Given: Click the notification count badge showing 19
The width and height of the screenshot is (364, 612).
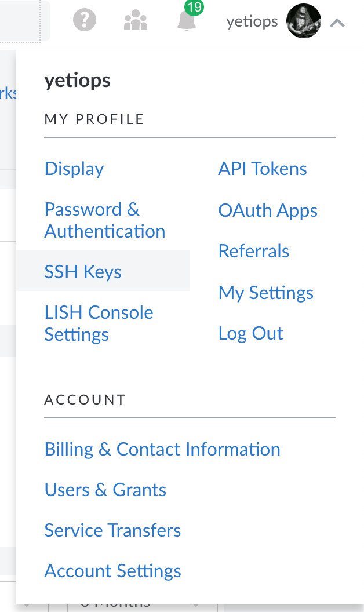Looking at the screenshot, I should tap(194, 8).
